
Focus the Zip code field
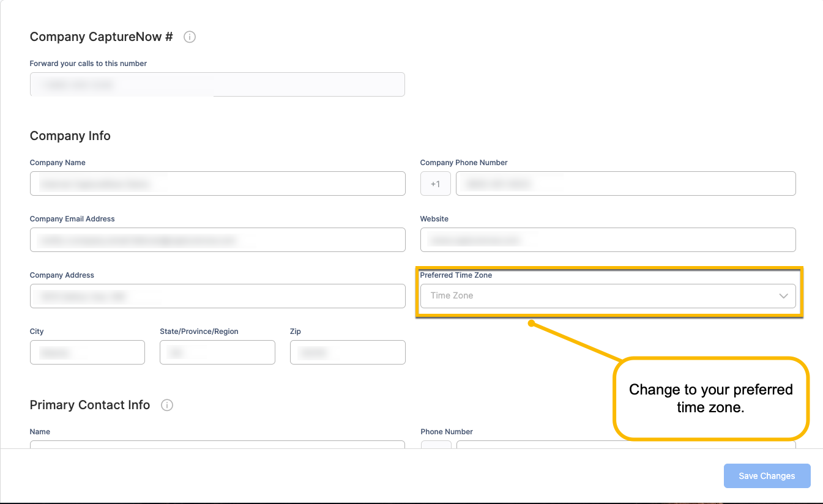click(x=348, y=352)
